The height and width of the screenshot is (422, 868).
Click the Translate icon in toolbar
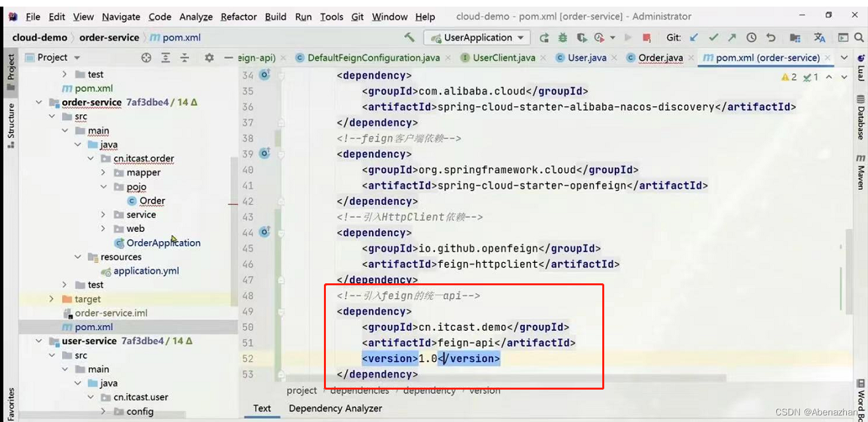coord(820,38)
